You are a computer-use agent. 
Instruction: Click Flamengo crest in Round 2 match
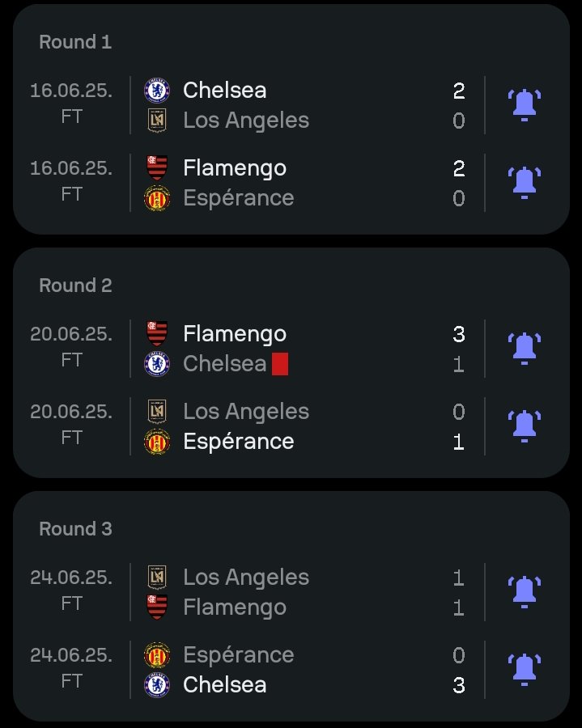[157, 333]
